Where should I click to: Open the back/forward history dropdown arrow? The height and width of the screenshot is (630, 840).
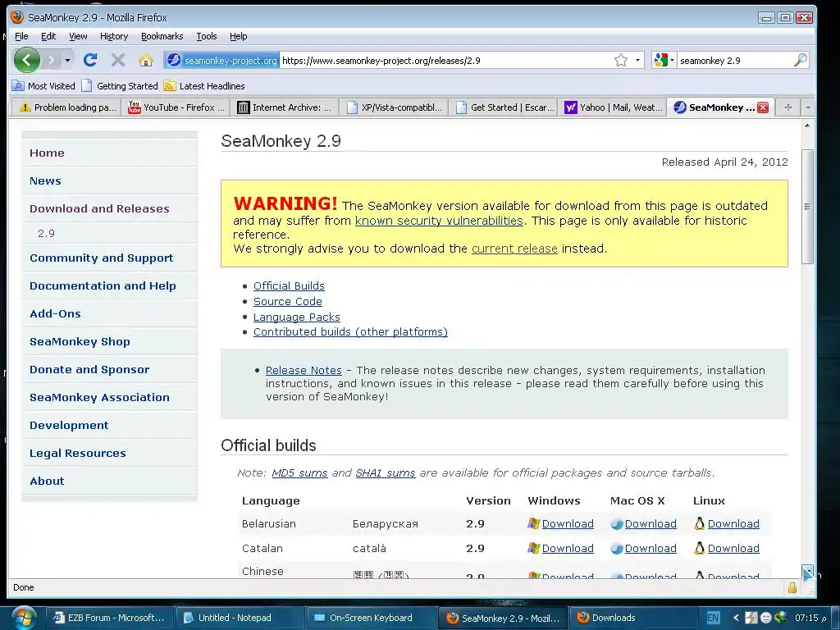coord(67,60)
